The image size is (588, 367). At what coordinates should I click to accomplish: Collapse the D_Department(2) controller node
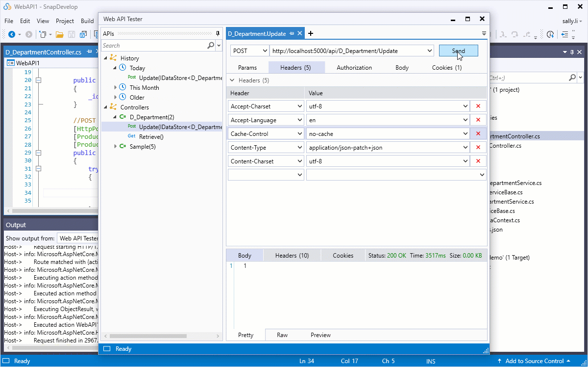[116, 117]
